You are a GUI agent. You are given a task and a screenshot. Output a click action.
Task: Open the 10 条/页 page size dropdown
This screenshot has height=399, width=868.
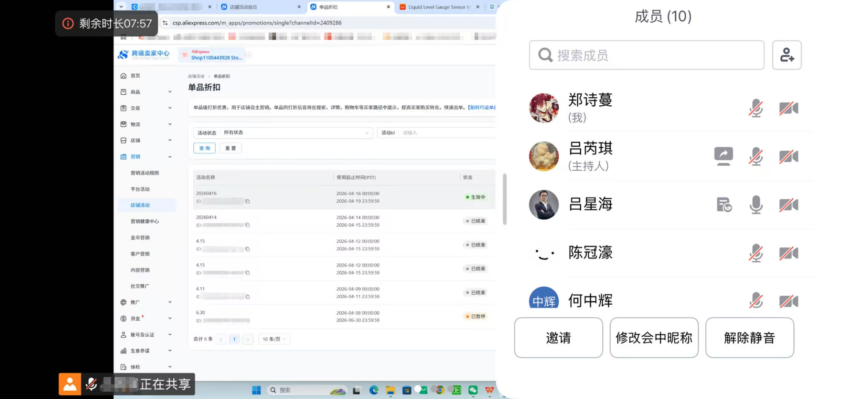click(x=274, y=339)
